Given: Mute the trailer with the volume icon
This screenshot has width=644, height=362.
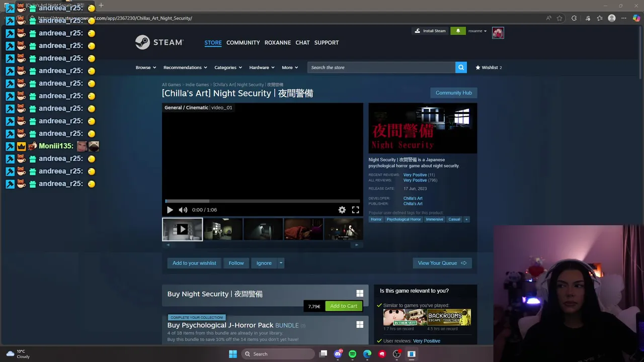Looking at the screenshot, I should coord(183,210).
